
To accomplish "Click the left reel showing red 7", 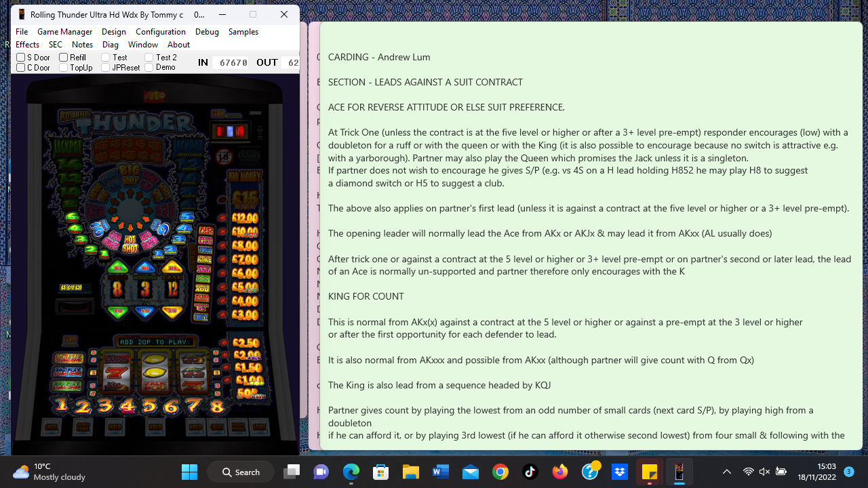I will (x=117, y=372).
